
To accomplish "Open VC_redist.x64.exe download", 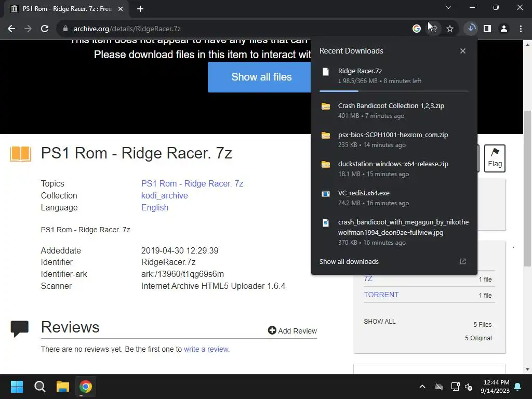I will (x=394, y=198).
